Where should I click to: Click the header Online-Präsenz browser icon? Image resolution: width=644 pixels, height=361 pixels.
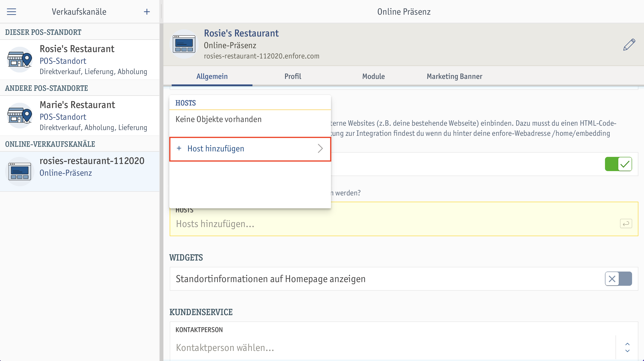[184, 44]
